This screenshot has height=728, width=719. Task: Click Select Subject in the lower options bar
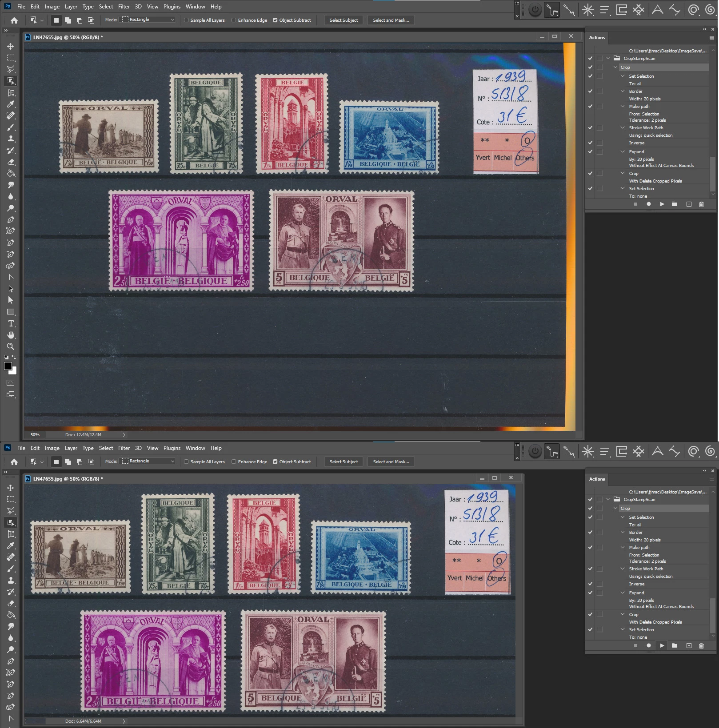tap(344, 461)
